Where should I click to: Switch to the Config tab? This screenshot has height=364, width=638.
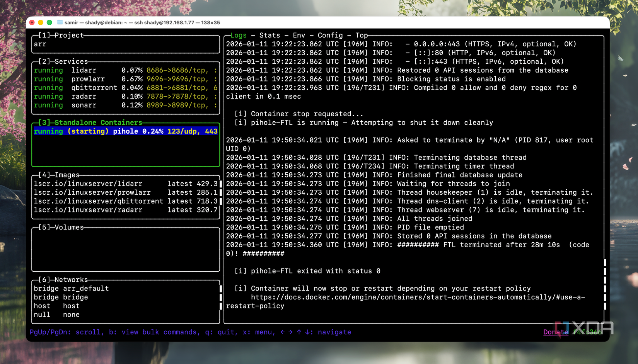click(x=330, y=35)
